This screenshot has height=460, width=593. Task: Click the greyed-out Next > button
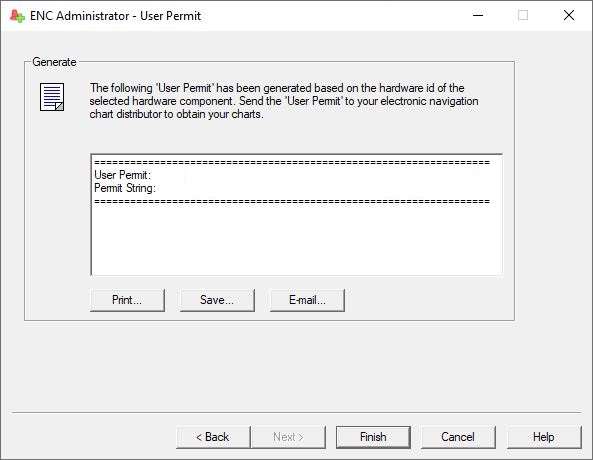click(288, 437)
